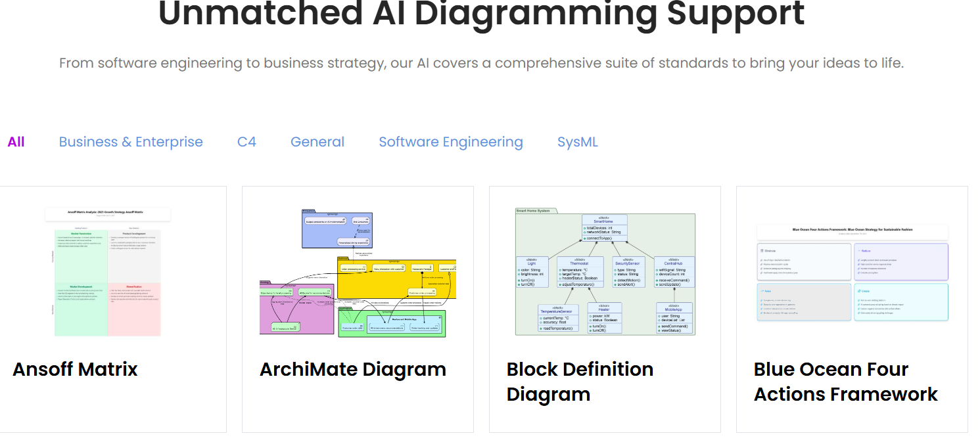This screenshot has height=448, width=980.
Task: View the Smart Home System block diagram thumbnail
Action: 605,271
